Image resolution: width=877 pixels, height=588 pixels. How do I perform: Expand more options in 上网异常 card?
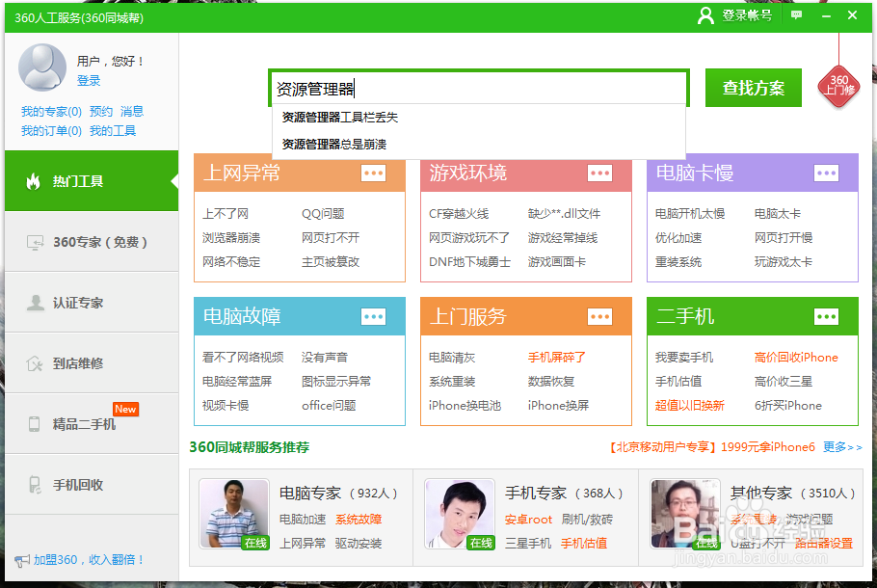373,173
